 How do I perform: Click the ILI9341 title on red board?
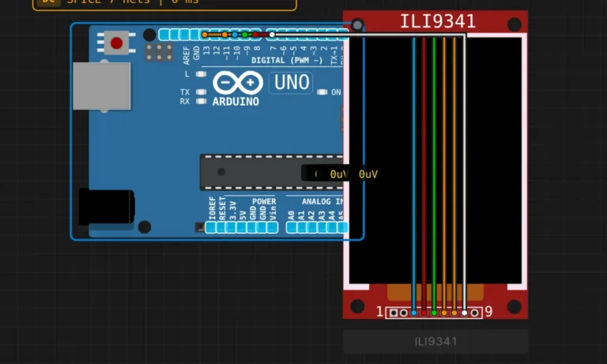[x=437, y=21]
